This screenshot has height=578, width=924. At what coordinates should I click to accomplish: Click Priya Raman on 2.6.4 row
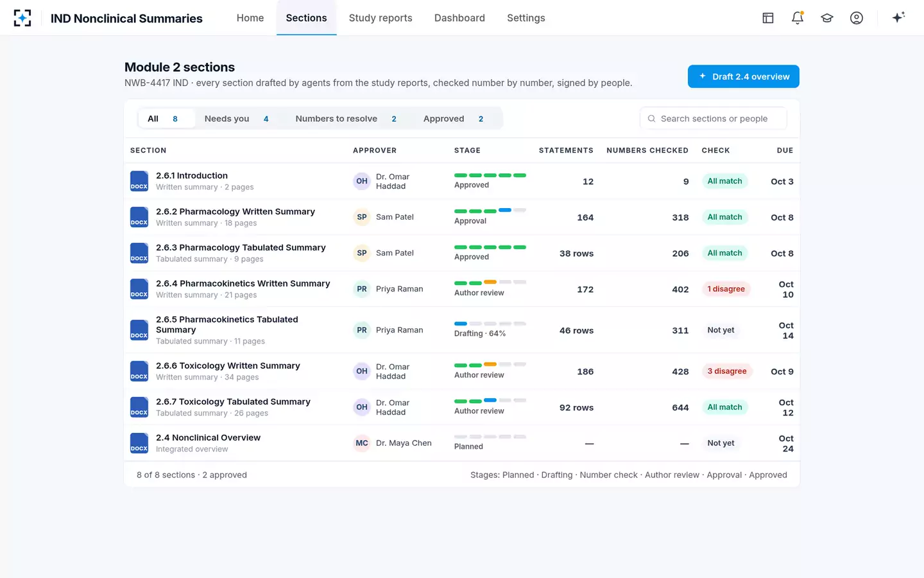400,289
